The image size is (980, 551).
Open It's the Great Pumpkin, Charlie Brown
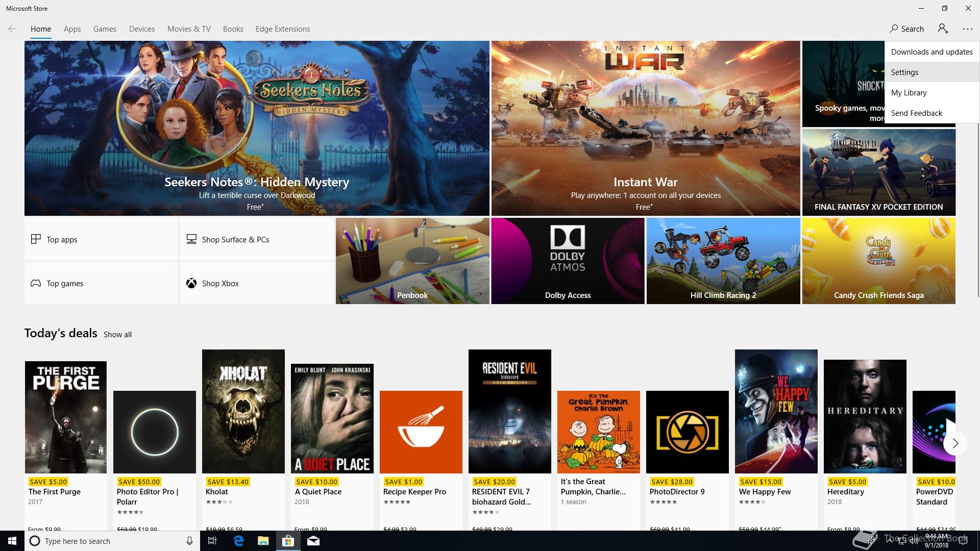coord(599,432)
